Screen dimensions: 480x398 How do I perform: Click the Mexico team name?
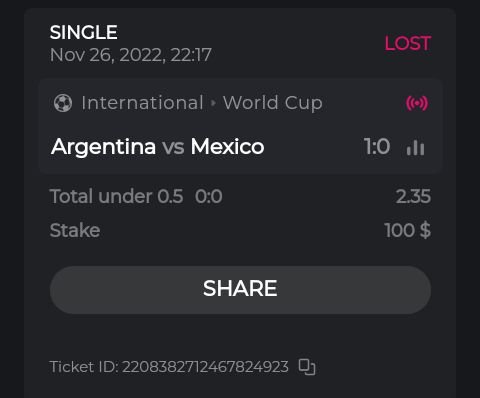point(227,147)
